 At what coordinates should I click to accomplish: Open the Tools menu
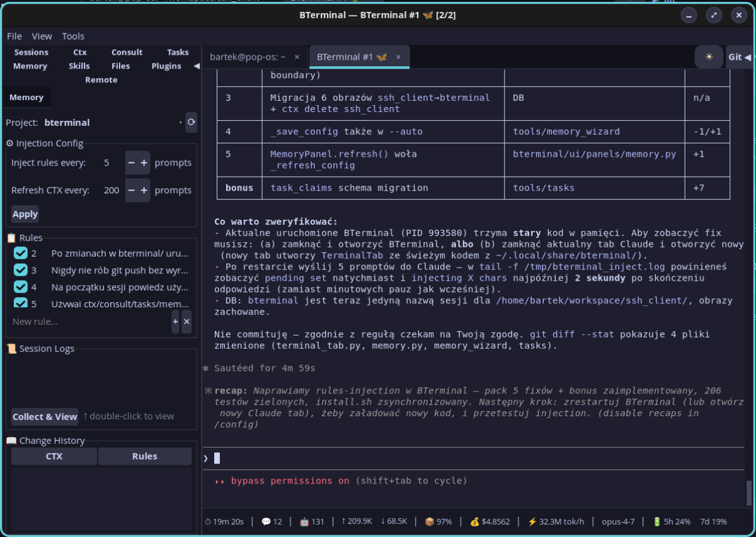[x=73, y=37]
